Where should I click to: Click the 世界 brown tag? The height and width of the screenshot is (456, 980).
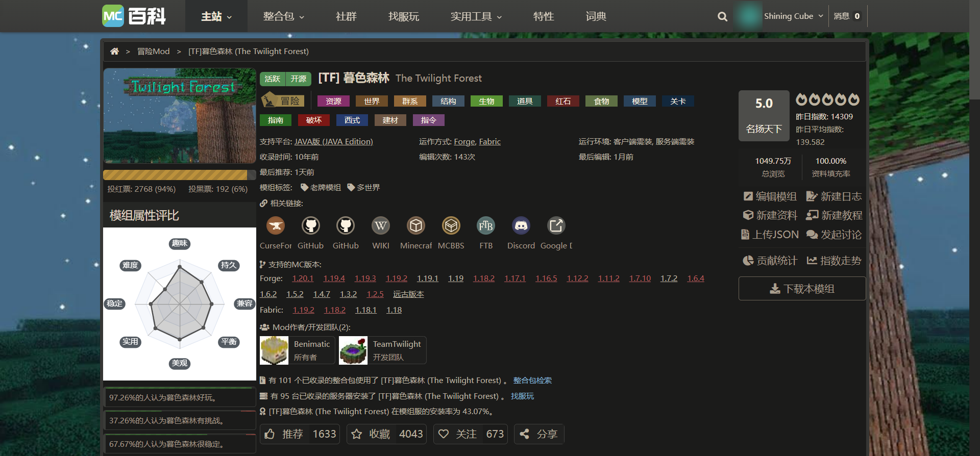coord(372,101)
